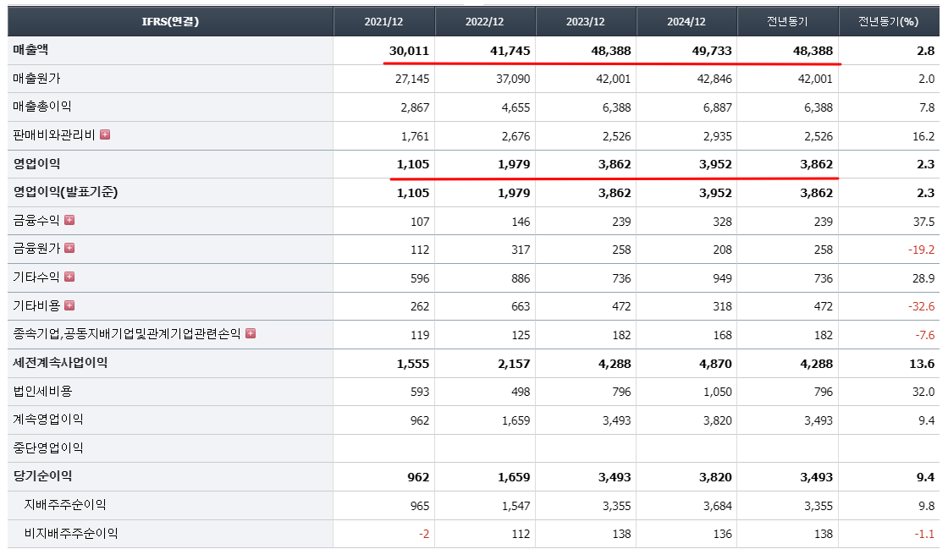Select the 매출원가 row label
Viewport: 948px width, 560px height.
point(37,79)
